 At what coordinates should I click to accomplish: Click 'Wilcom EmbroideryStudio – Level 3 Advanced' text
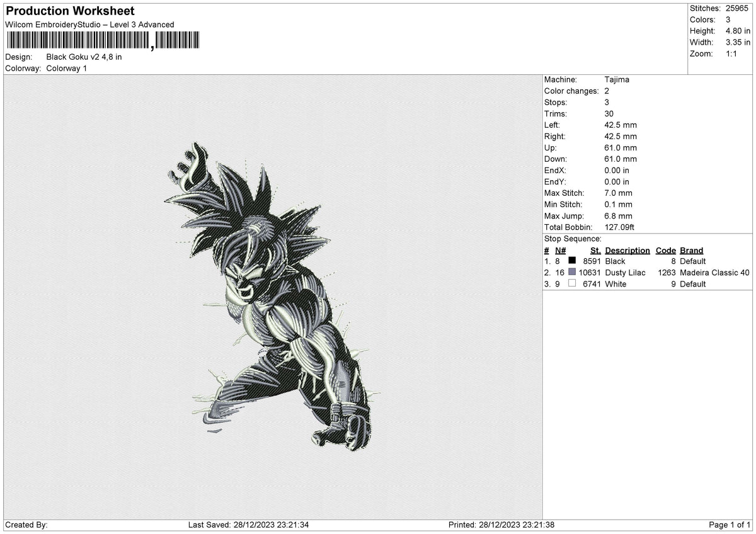click(x=89, y=25)
